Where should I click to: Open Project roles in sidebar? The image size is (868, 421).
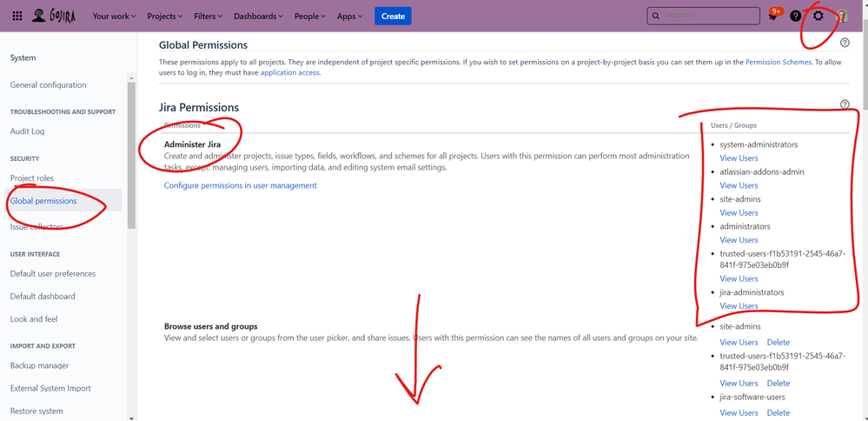[x=32, y=177]
